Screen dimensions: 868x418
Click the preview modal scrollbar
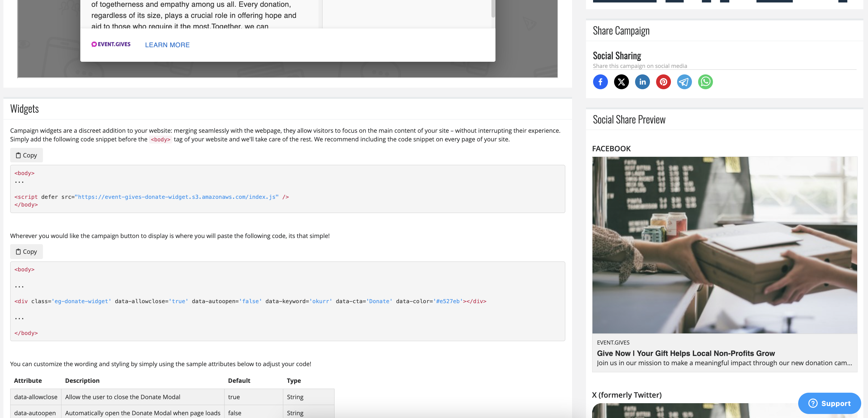click(x=493, y=9)
